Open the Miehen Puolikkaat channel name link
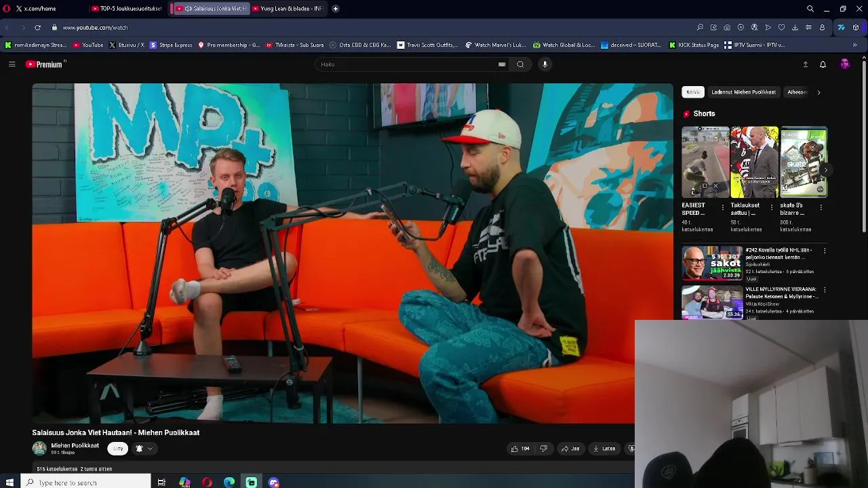The image size is (868, 488). (75, 445)
